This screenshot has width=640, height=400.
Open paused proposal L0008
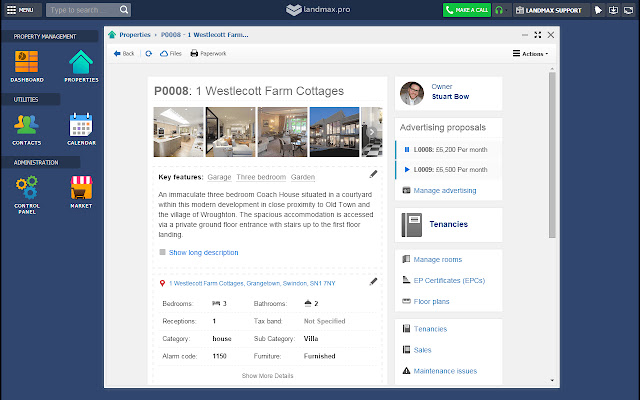[449, 149]
